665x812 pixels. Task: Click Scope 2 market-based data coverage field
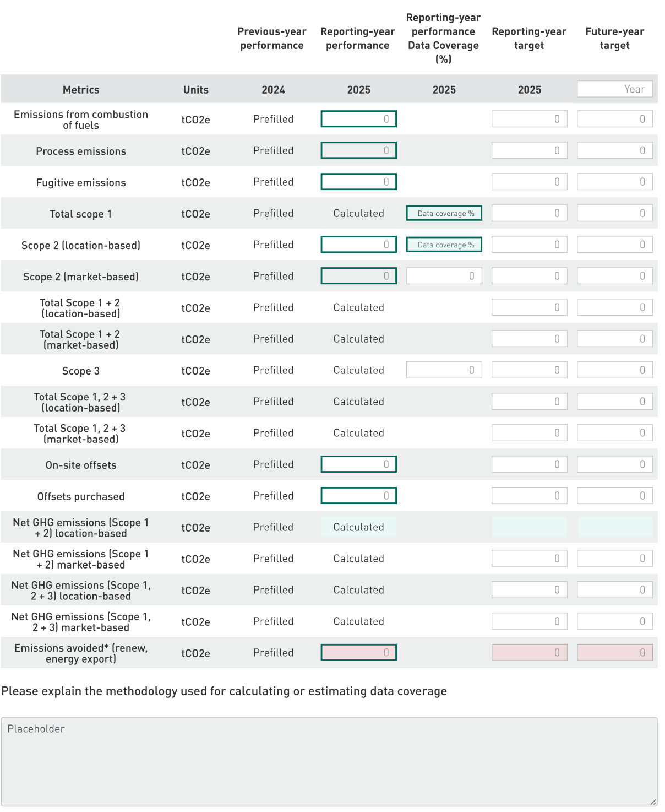[x=444, y=276]
